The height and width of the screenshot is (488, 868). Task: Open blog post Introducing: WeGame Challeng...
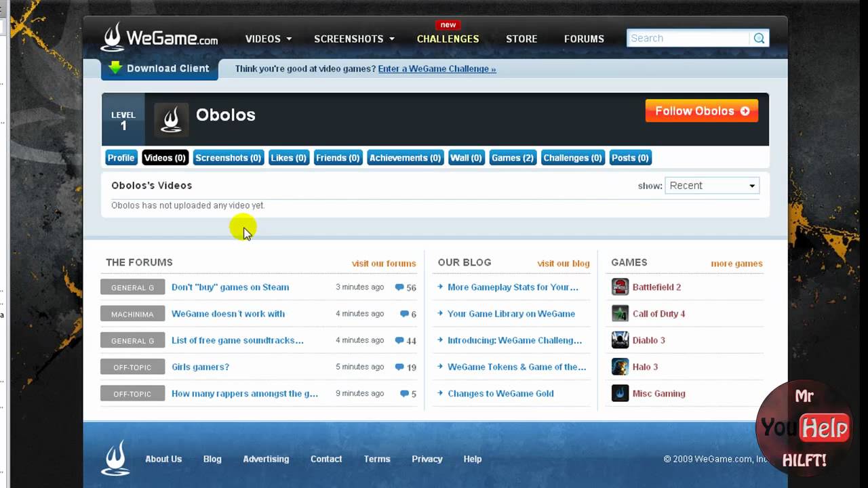515,340
